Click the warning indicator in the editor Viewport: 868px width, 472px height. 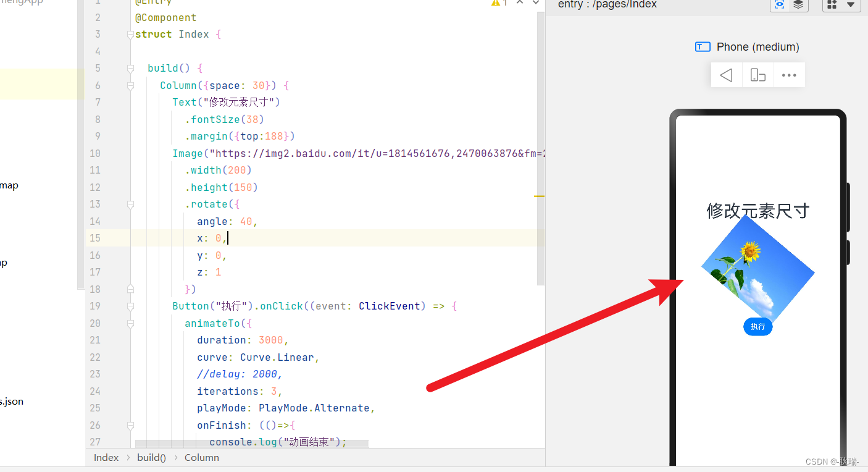point(499,3)
